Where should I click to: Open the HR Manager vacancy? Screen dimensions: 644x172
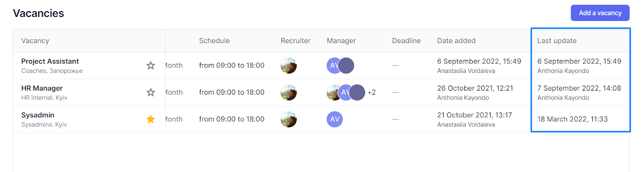(x=42, y=88)
